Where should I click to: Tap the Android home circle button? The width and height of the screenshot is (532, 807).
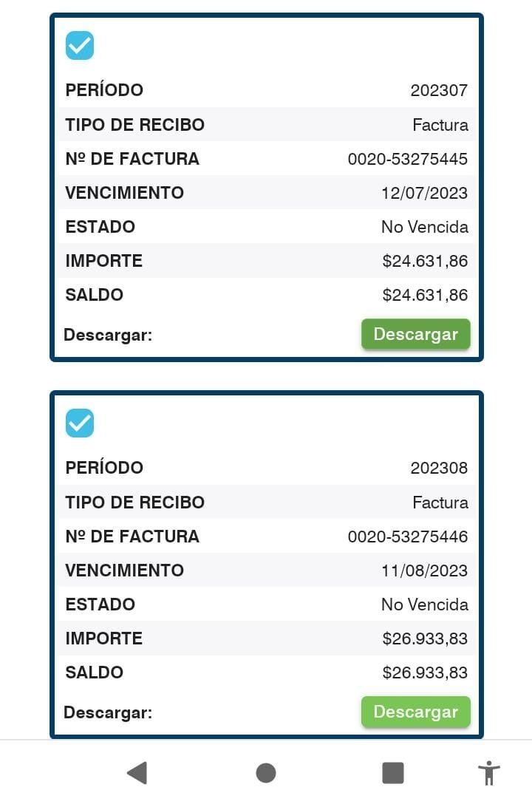coord(265,772)
